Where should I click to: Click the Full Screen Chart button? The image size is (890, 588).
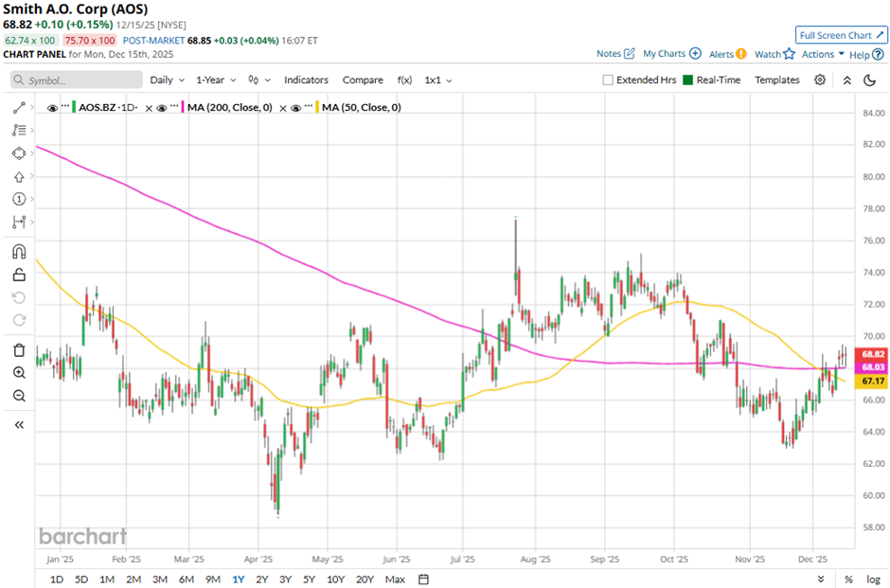pyautogui.click(x=841, y=35)
